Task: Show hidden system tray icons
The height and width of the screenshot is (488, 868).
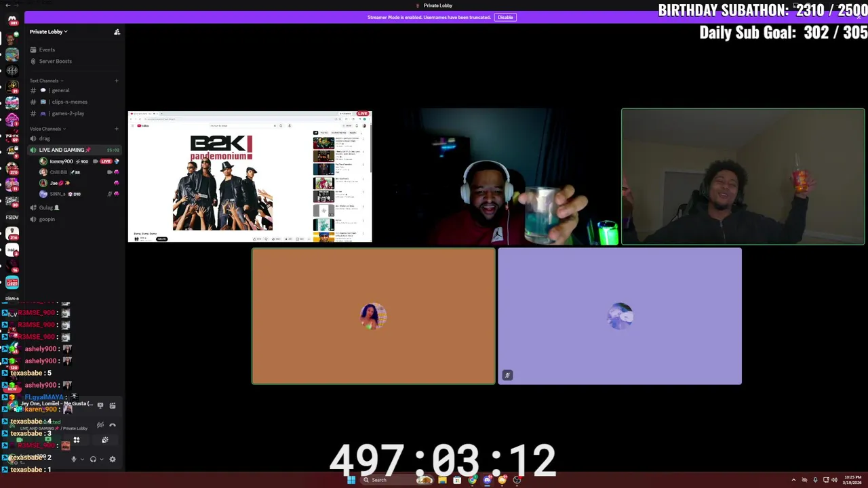Action: tap(793, 480)
